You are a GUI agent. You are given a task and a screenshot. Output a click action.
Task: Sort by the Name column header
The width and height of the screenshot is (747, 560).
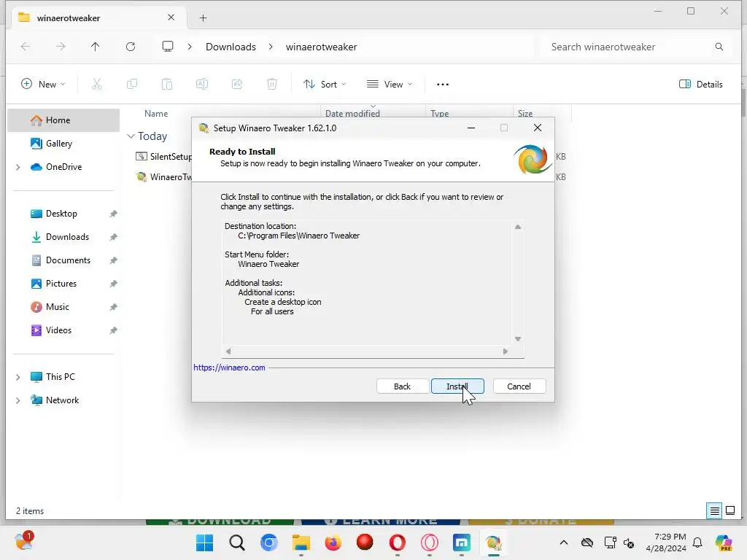point(156,113)
